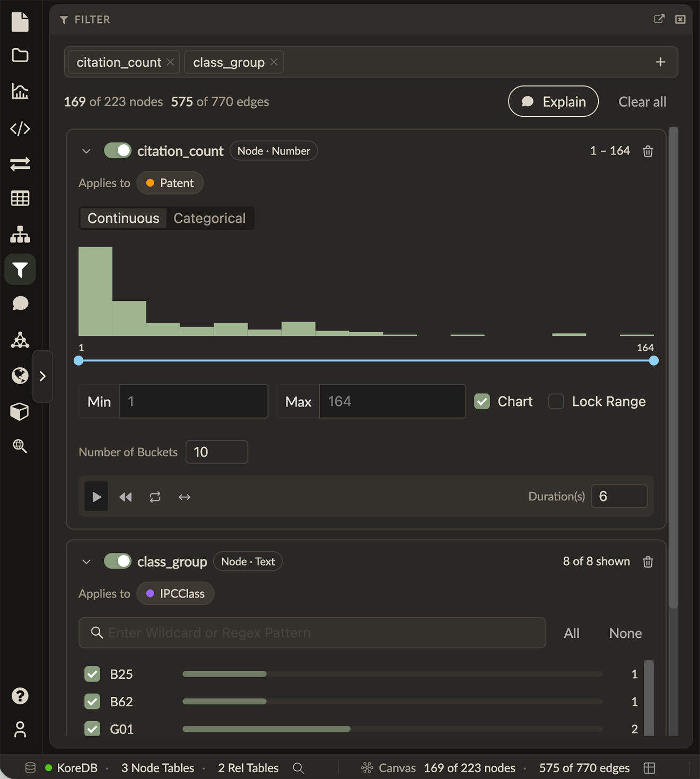Uncheck the B25 class group
This screenshot has height=779, width=700.
pos(92,674)
